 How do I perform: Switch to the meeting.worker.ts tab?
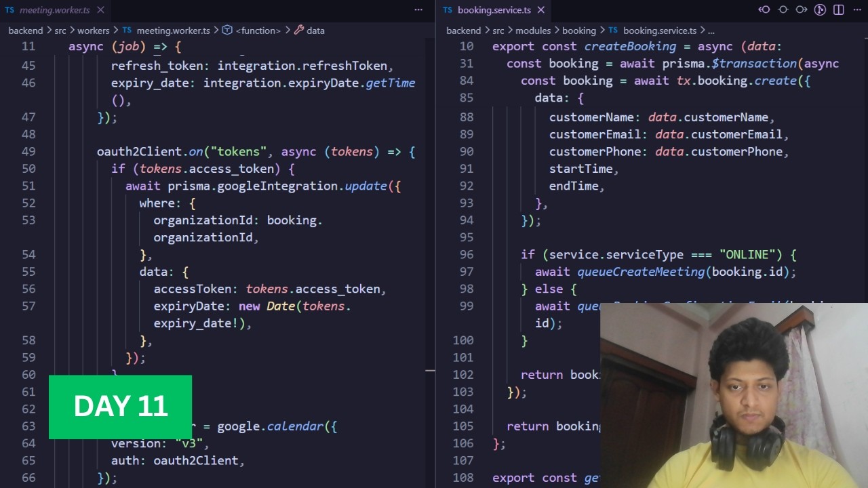pyautogui.click(x=55, y=10)
